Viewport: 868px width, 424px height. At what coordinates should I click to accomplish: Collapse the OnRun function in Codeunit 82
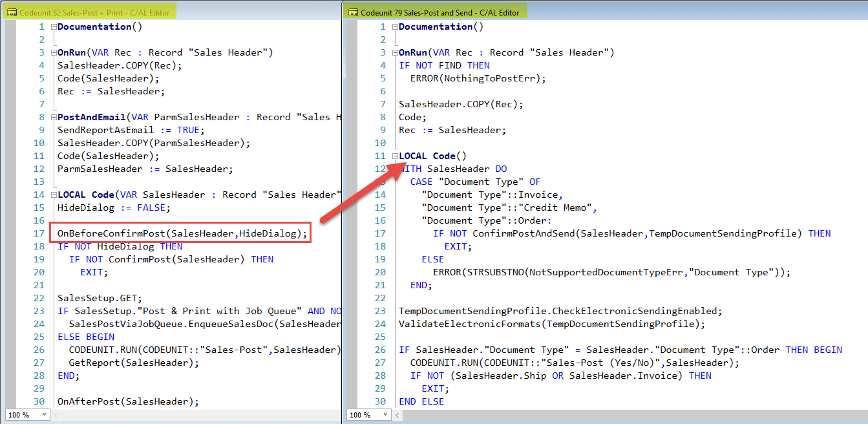click(53, 52)
